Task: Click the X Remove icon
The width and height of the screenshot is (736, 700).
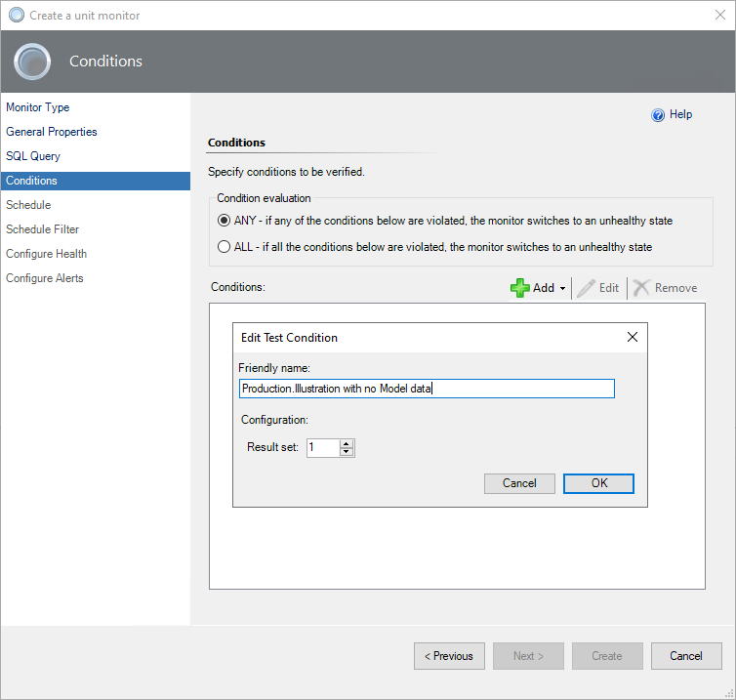Action: point(641,288)
